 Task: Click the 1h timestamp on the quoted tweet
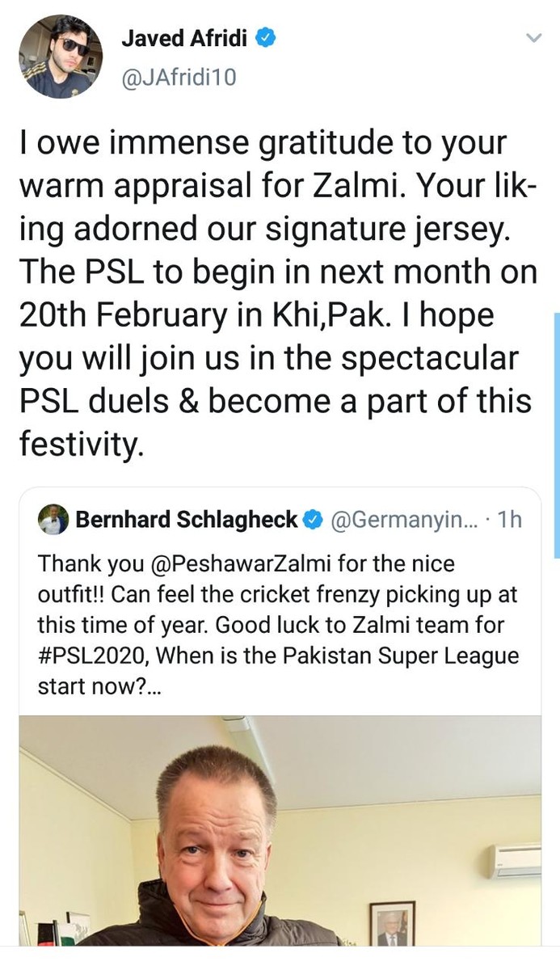point(511,521)
